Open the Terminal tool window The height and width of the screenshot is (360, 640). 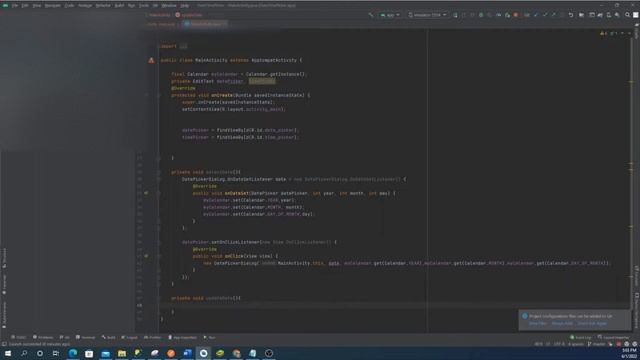pyautogui.click(x=85, y=338)
